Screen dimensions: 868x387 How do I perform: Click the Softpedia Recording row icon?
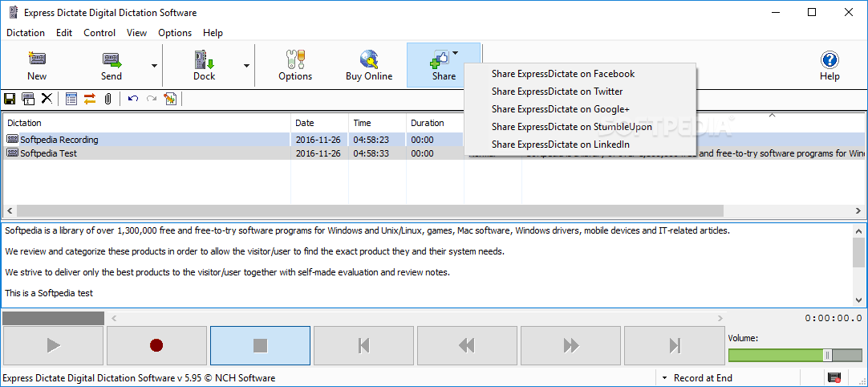coord(12,139)
